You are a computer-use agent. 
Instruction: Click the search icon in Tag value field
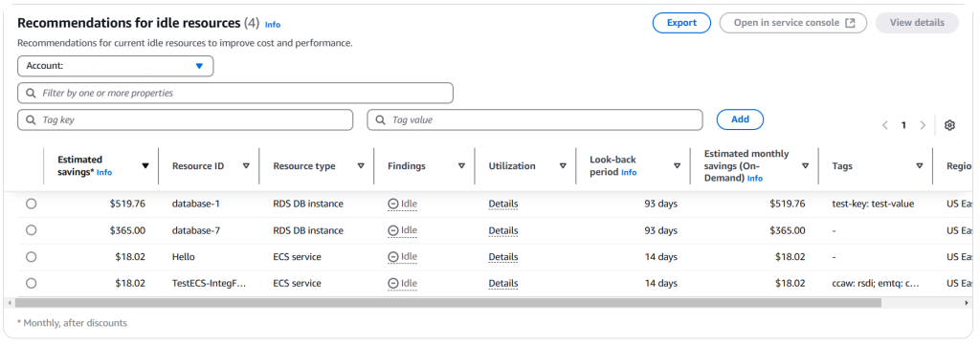[380, 119]
